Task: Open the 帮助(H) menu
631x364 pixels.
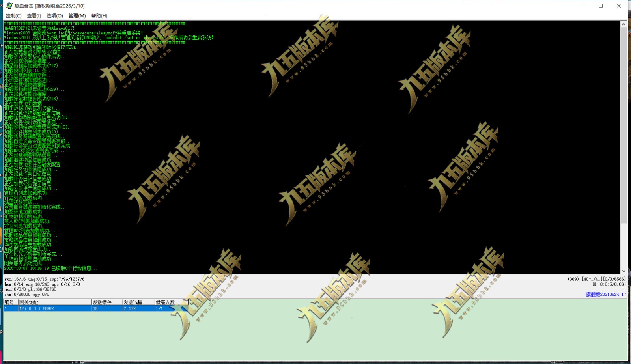Action: [99, 16]
